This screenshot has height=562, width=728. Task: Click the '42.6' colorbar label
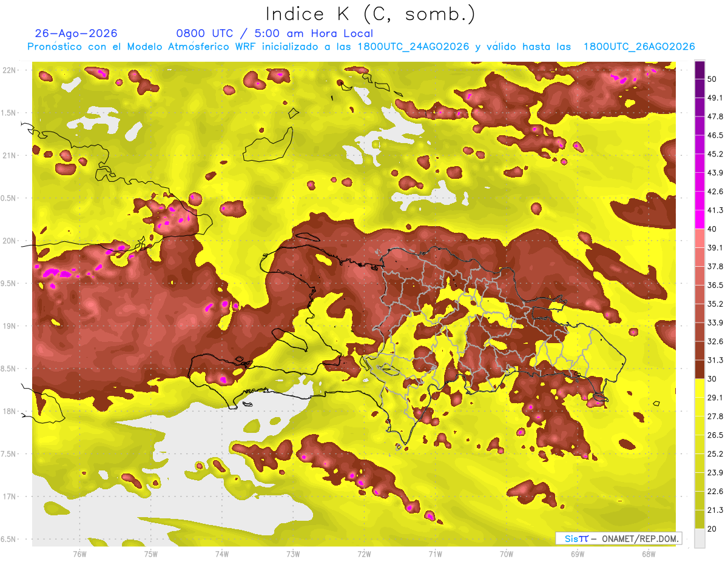click(x=715, y=192)
